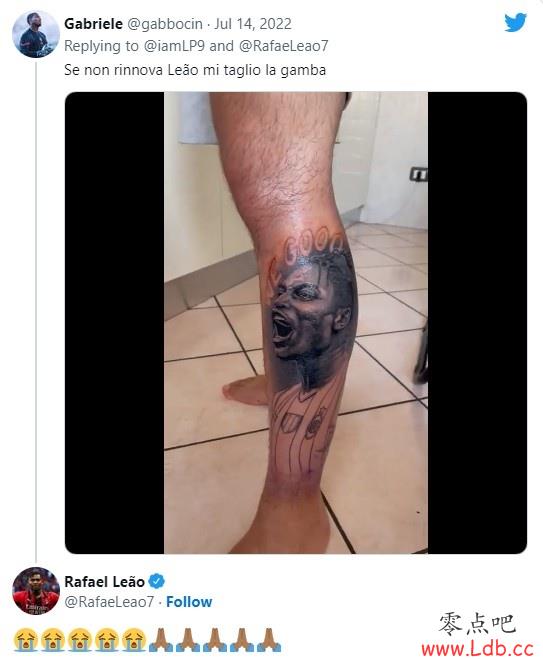The image size is (543, 659).
Task: Click the Twitter bird logo icon
Action: [515, 22]
